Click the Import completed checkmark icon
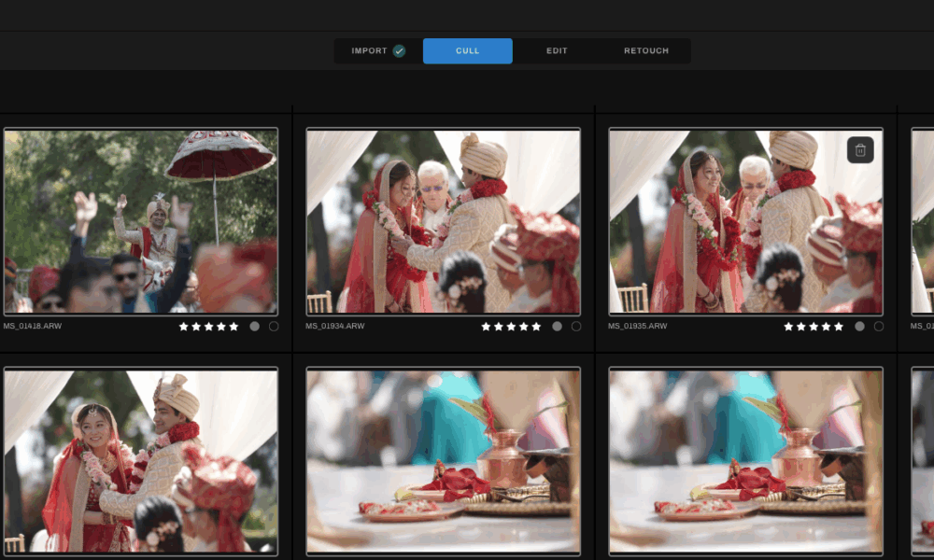This screenshot has height=560, width=934. [399, 51]
